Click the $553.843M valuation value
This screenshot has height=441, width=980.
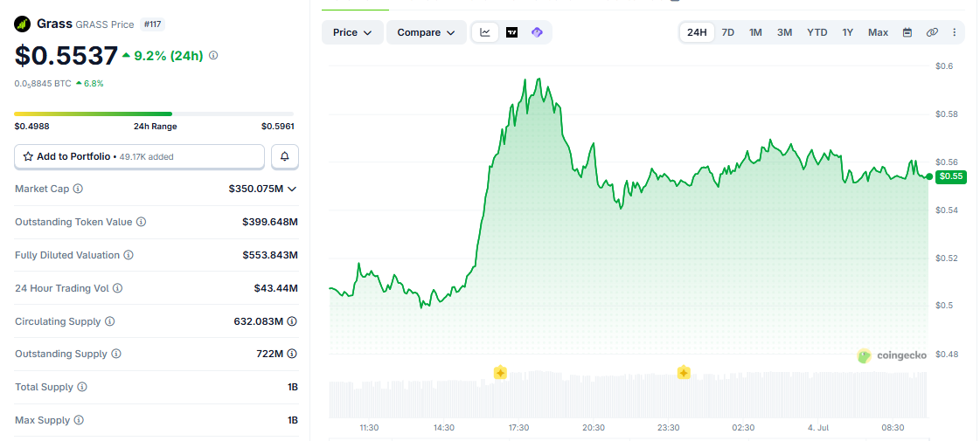tap(270, 255)
